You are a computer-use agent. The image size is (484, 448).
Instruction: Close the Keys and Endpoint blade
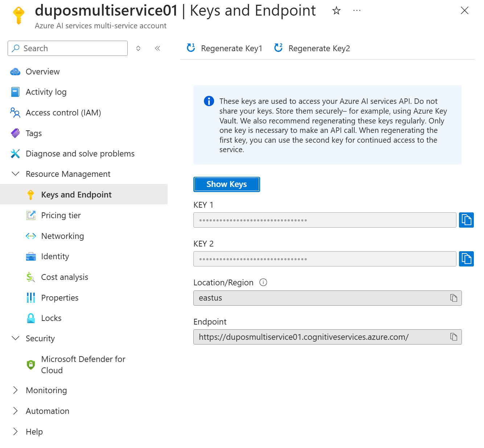464,11
